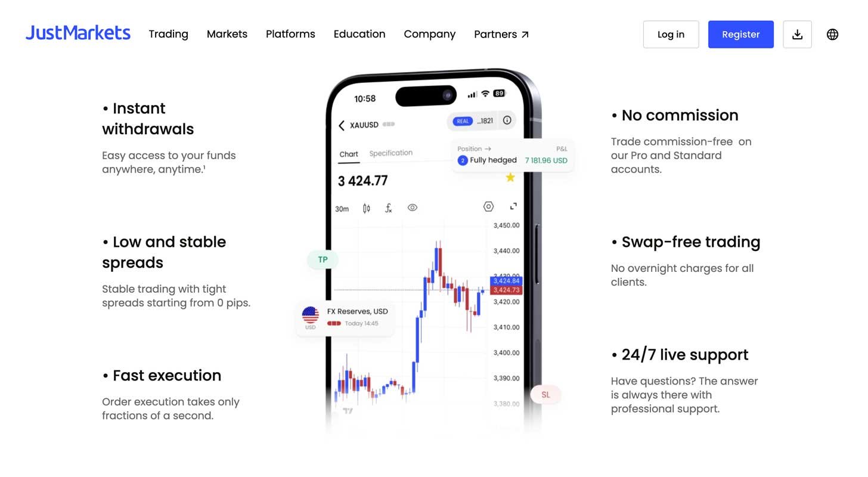Expand the chart to fullscreen
868x477 pixels.
pyautogui.click(x=513, y=206)
